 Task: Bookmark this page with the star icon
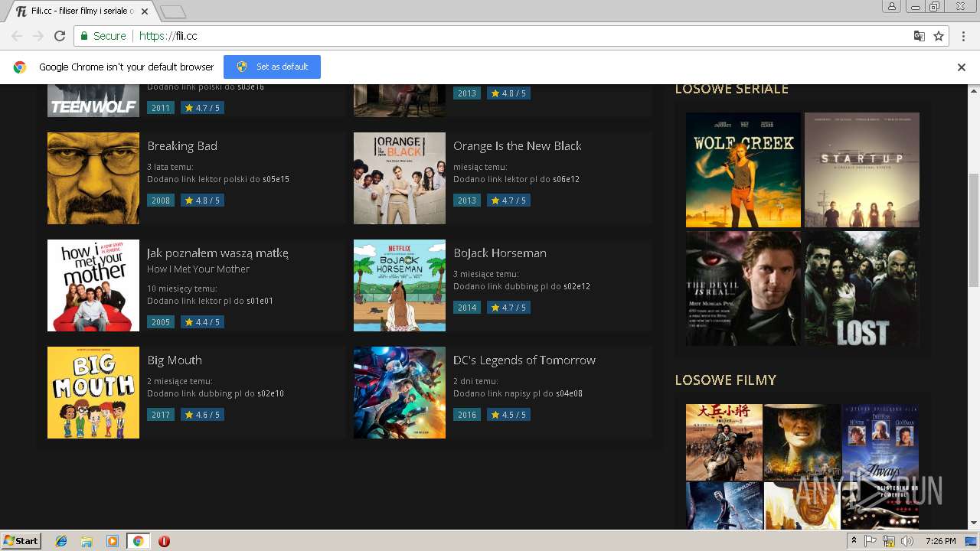coord(939,36)
